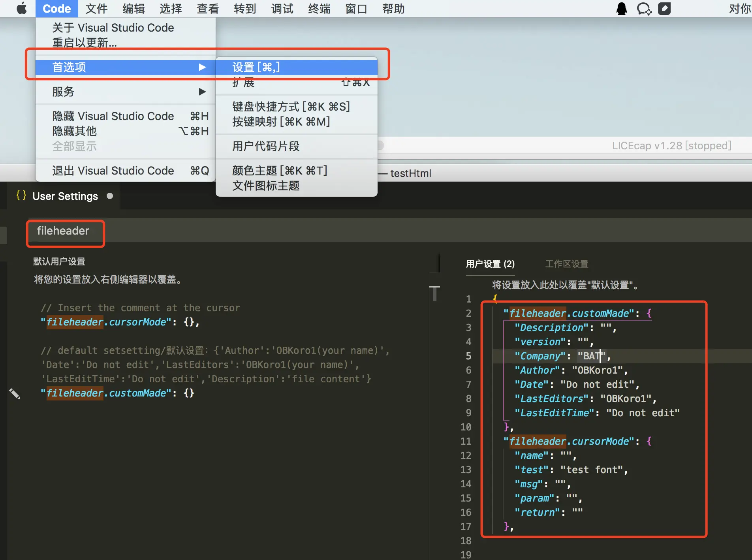752x560 pixels.
Task: Click the "param" key in cursorMode
Action: pos(534,498)
